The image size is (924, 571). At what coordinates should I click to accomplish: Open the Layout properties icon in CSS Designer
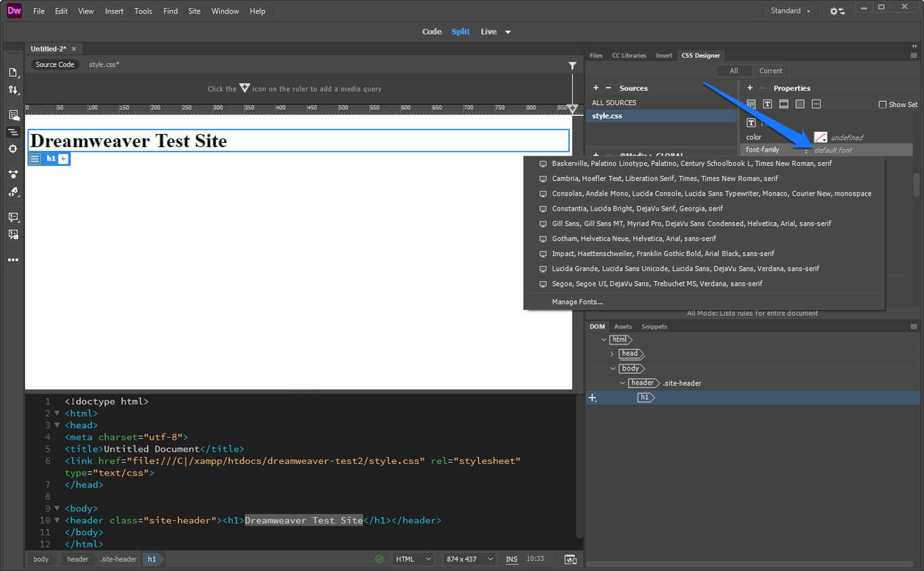[x=752, y=104]
